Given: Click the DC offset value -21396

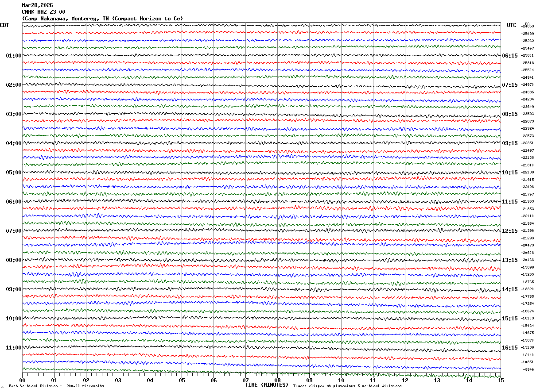Looking at the screenshot, I should pyautogui.click(x=527, y=231).
